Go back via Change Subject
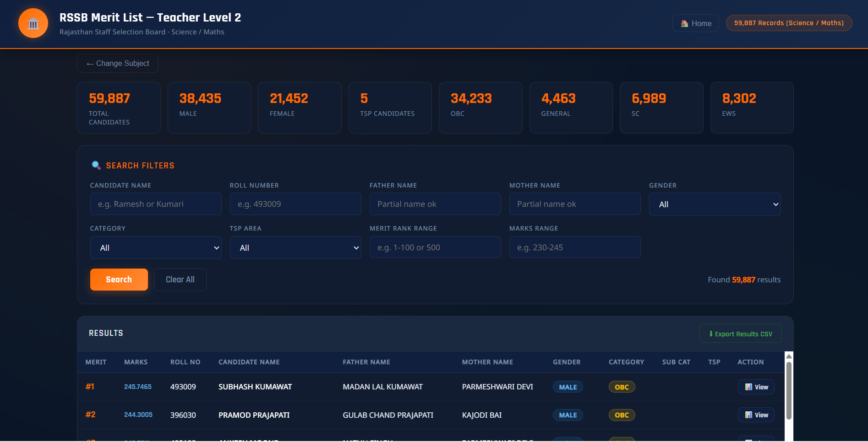This screenshot has width=868, height=442. coord(118,63)
